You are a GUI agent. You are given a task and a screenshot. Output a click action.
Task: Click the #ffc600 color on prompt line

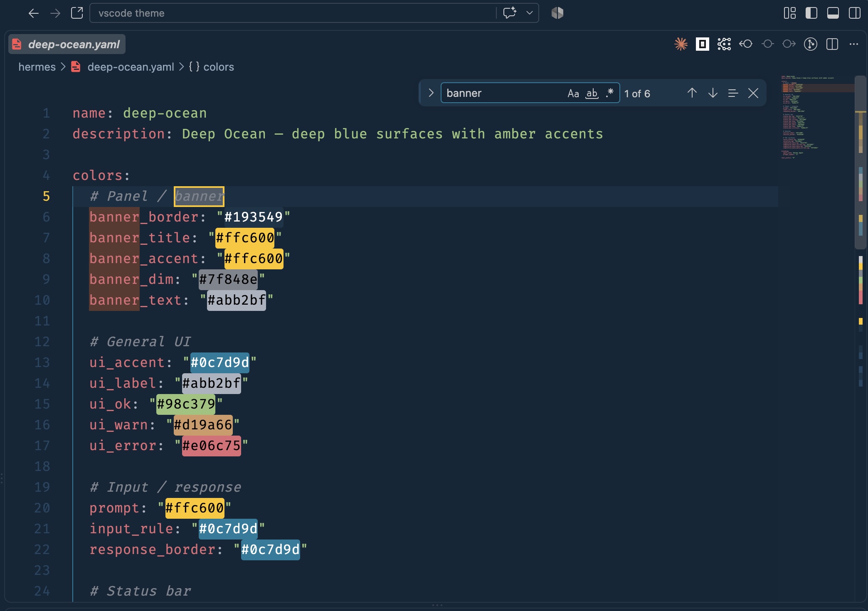pyautogui.click(x=195, y=508)
